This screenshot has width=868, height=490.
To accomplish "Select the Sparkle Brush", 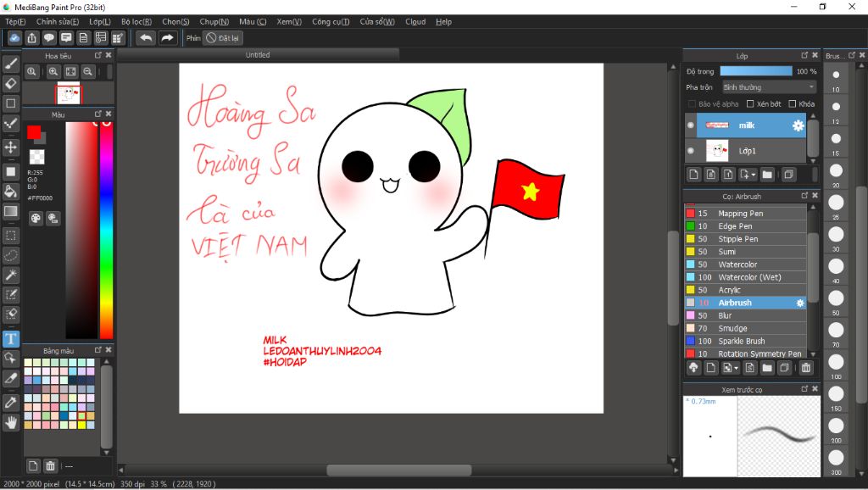I will pos(745,341).
